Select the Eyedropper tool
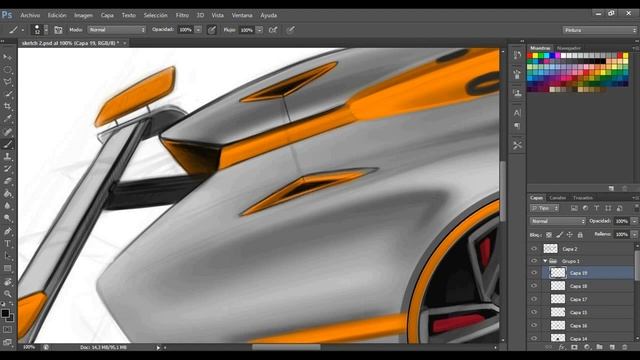 pyautogui.click(x=7, y=119)
